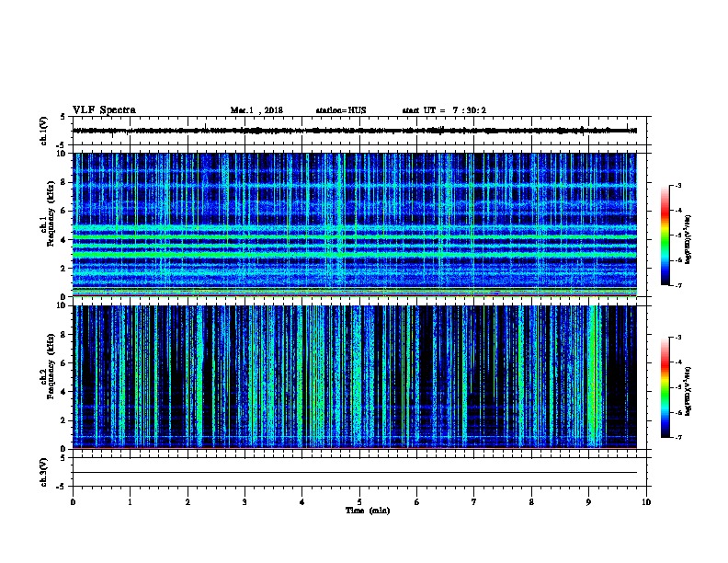Select the "Mar.1 , 2018" date text
Screen dimensions: 728x563
tap(256, 110)
